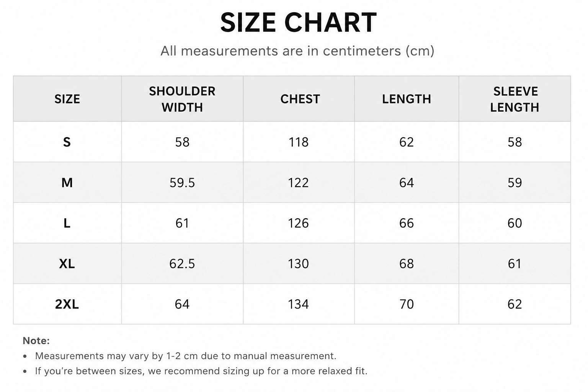The height and width of the screenshot is (392, 588).
Task: Select the SIZE column header
Action: coord(67,99)
